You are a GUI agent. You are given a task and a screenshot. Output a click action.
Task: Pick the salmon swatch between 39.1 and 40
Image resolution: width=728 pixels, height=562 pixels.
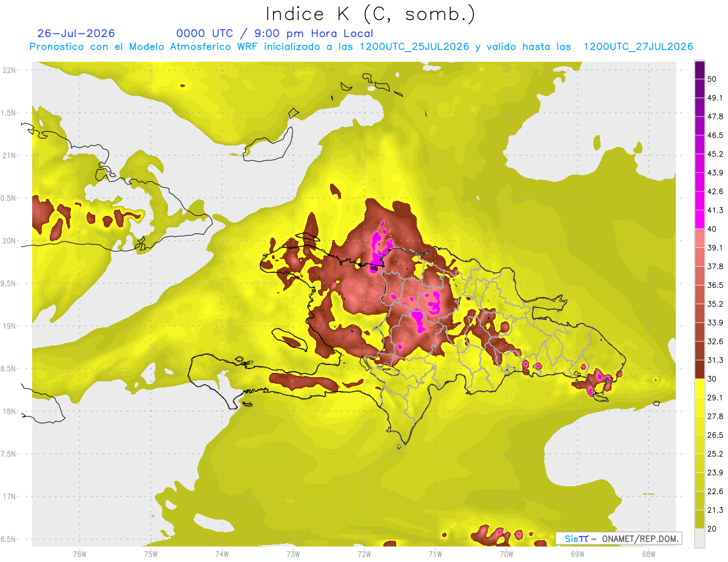click(700, 238)
